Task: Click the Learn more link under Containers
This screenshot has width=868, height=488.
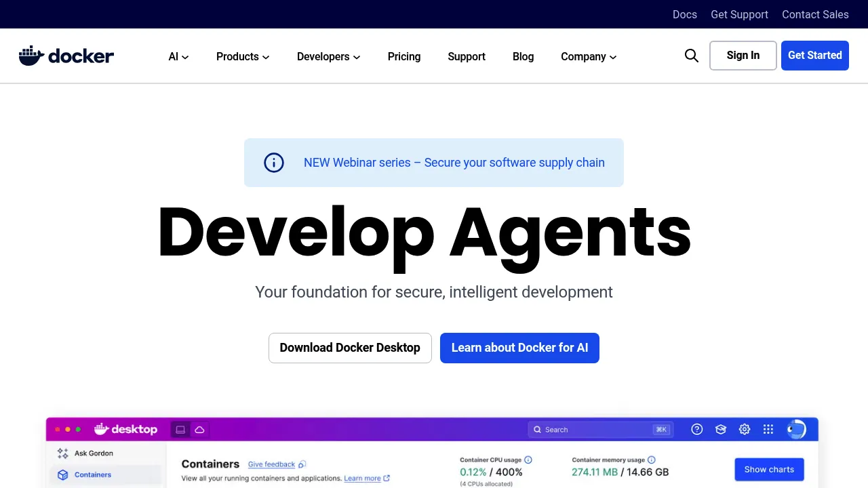Action: click(x=362, y=479)
